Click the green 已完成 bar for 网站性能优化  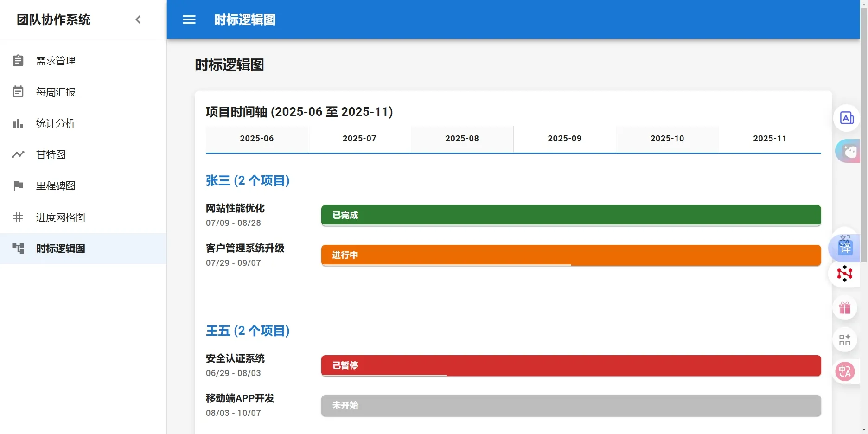pyautogui.click(x=571, y=215)
